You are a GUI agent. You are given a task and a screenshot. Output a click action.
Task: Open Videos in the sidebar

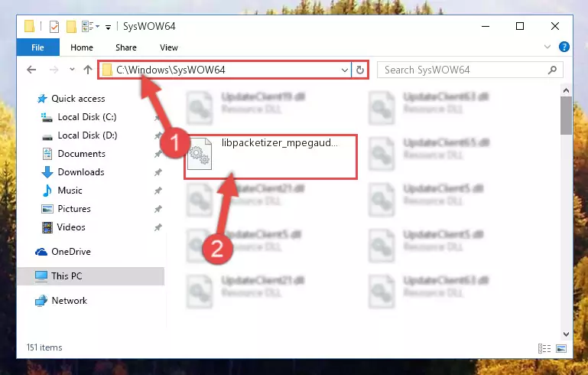click(71, 227)
